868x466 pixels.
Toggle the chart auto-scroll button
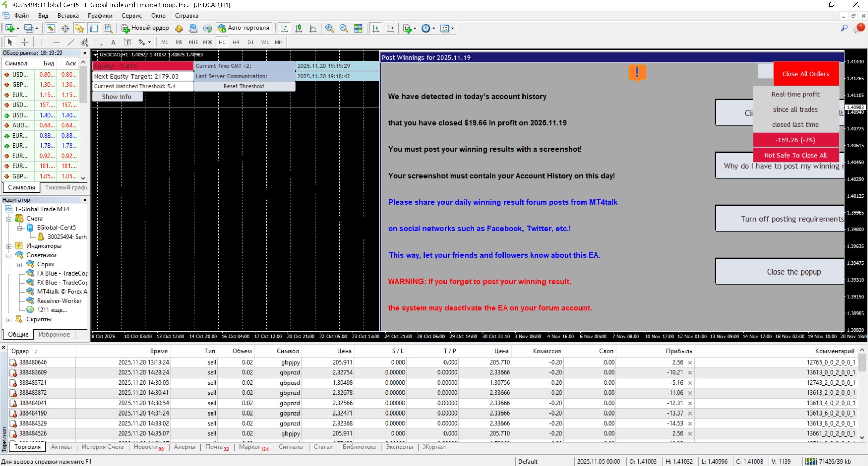376,28
